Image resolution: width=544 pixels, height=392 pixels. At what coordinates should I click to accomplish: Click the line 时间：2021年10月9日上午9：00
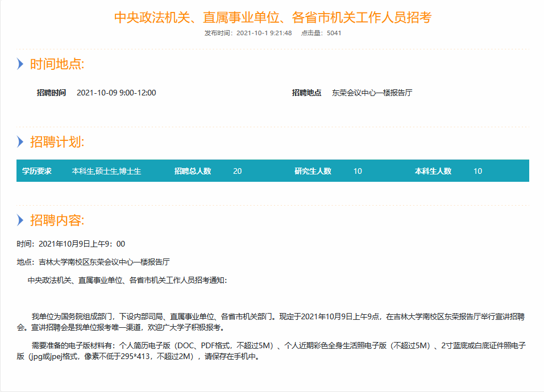[71, 244]
